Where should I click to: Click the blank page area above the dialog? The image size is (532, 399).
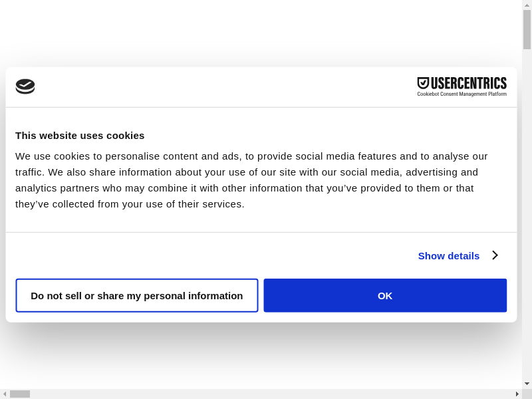[x=266, y=33]
